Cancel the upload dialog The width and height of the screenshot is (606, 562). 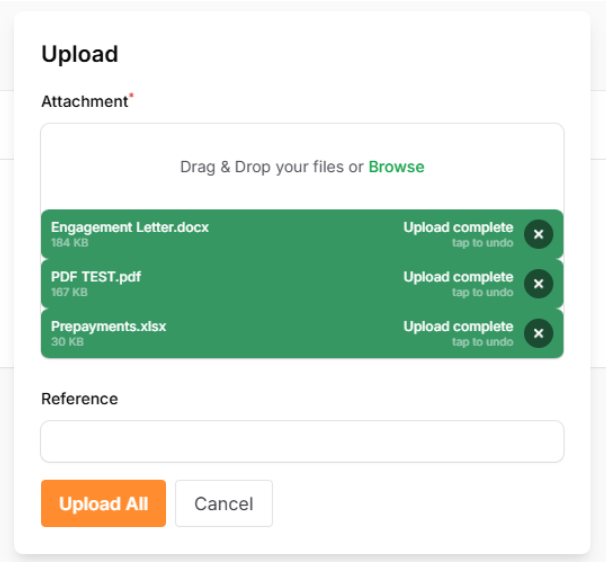pyautogui.click(x=223, y=504)
